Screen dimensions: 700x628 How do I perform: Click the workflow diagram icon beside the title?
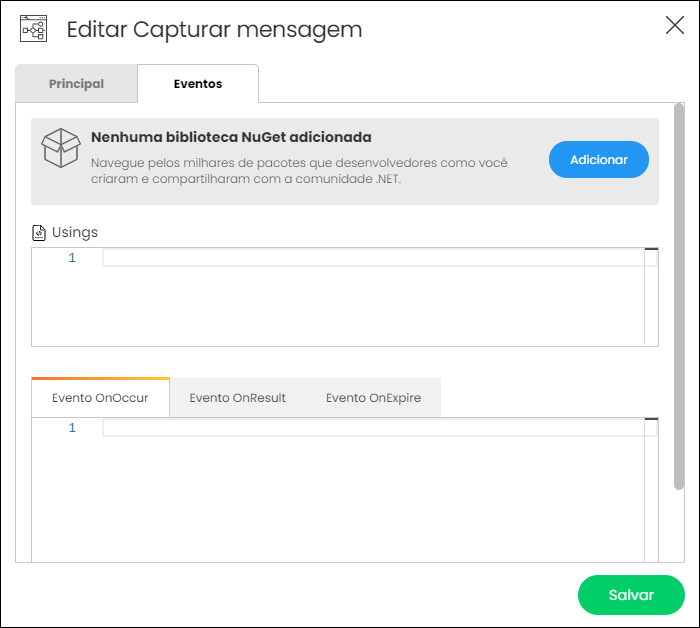click(x=33, y=29)
